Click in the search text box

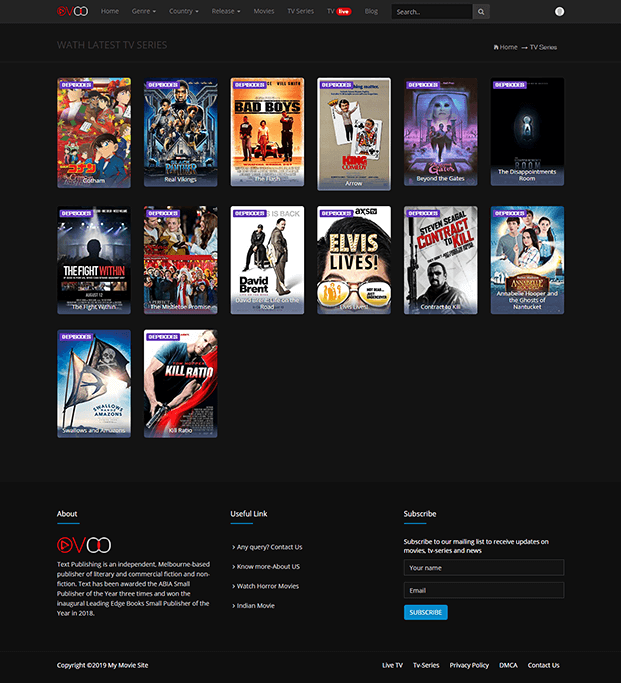(431, 12)
